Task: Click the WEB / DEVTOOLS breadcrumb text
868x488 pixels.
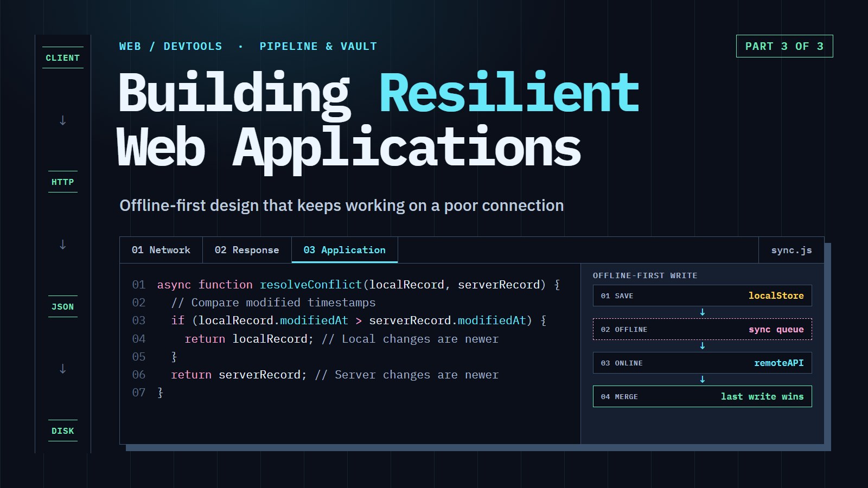Action: [170, 46]
